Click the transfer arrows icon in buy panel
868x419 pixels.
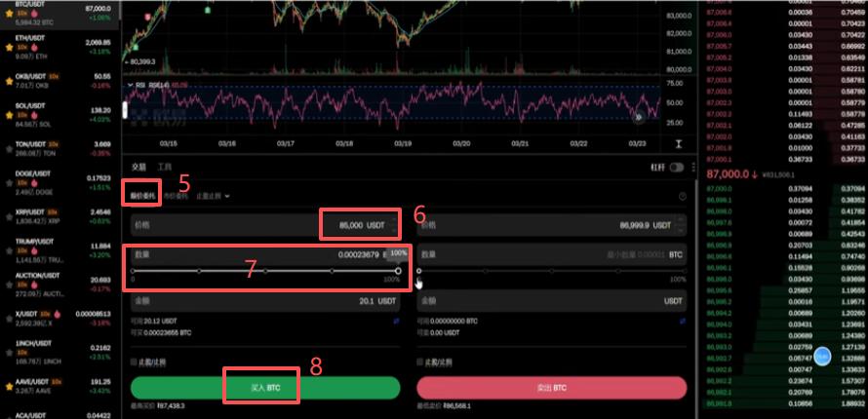tap(396, 322)
